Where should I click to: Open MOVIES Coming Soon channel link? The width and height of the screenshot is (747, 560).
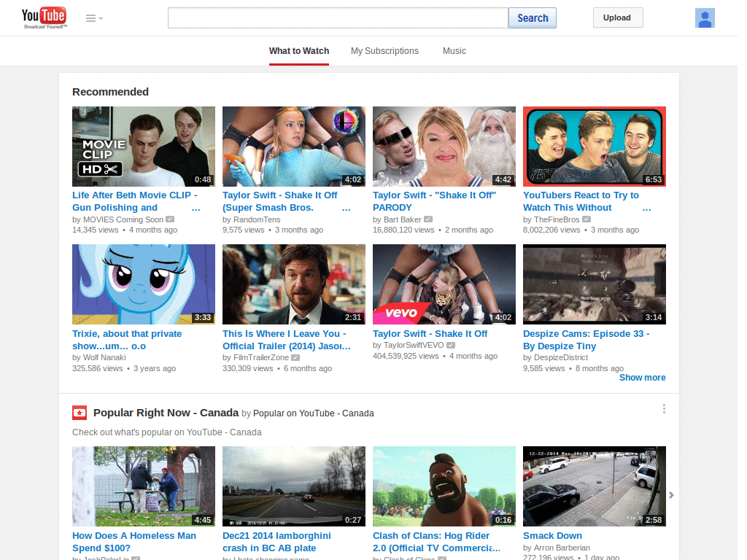[x=123, y=219]
